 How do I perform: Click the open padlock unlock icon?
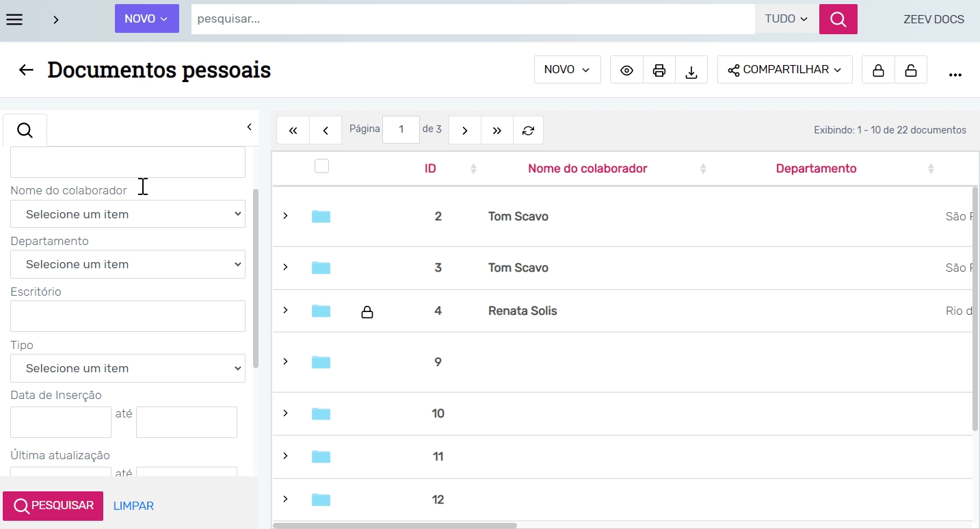click(x=910, y=70)
